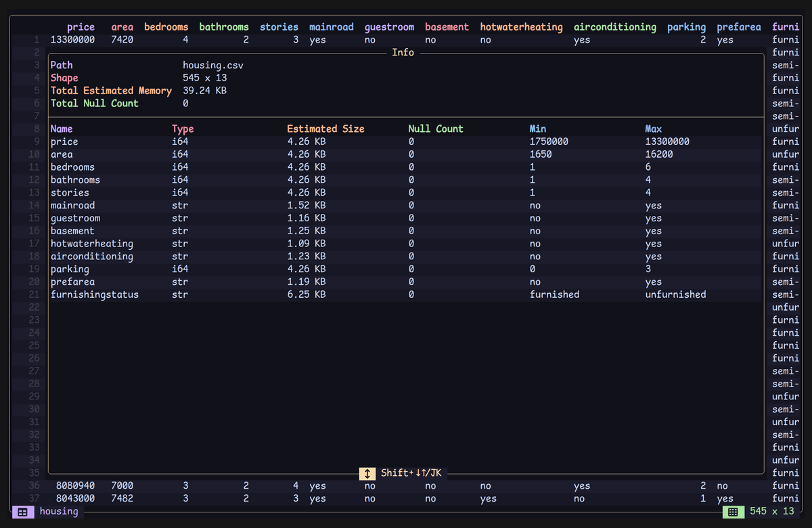Select the 39.24 KB memory value
The image size is (812, 528).
[205, 91]
